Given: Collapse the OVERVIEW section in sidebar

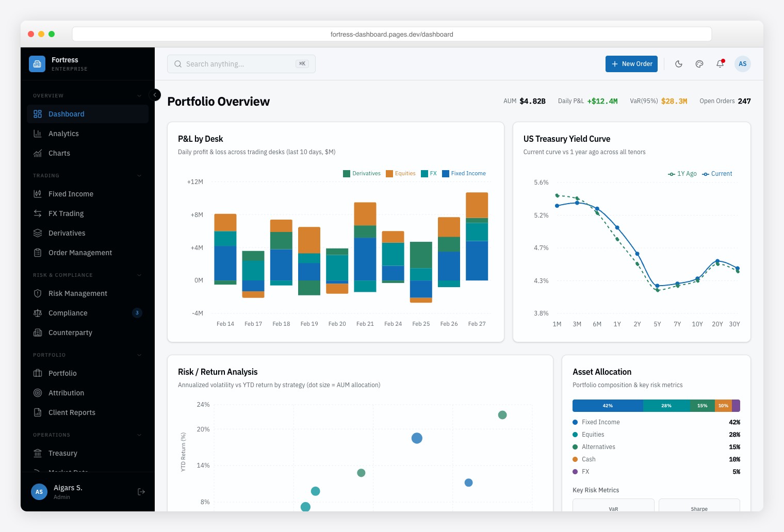Looking at the screenshot, I should [139, 95].
